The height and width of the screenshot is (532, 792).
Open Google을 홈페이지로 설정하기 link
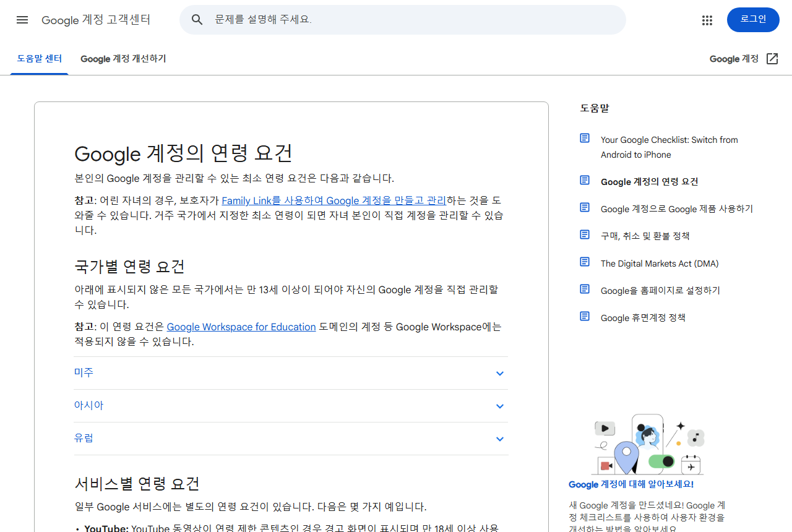[x=660, y=291]
